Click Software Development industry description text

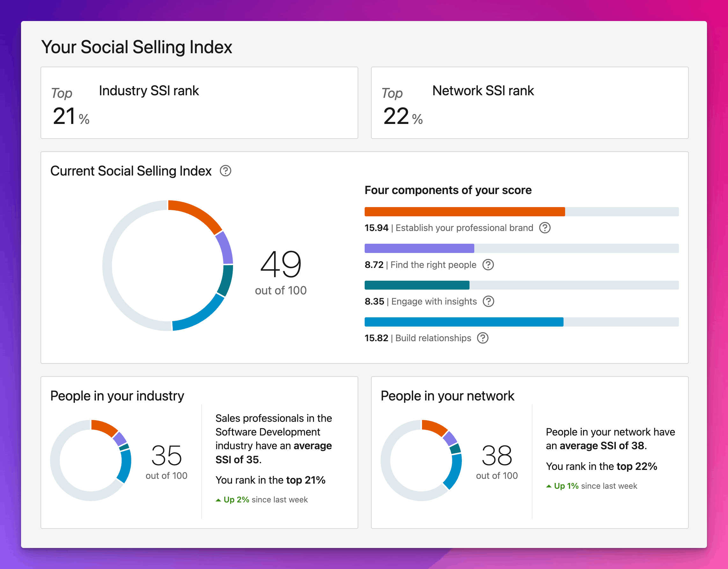[274, 439]
